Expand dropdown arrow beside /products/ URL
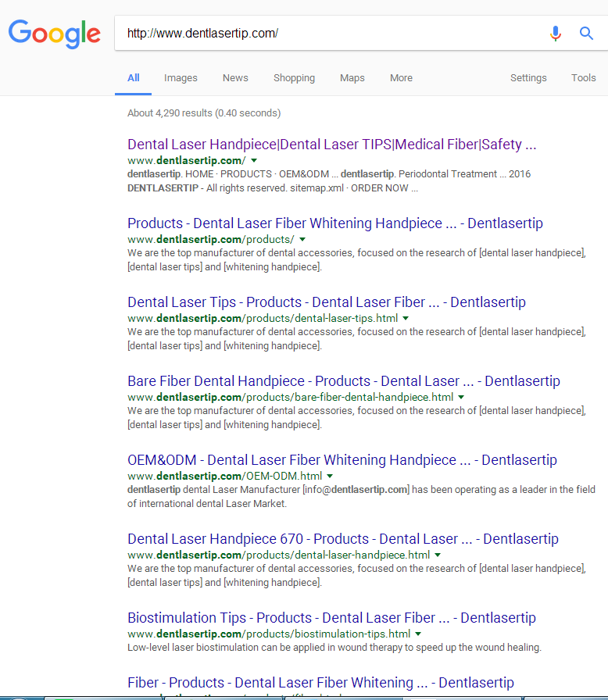The image size is (608, 700). [x=302, y=239]
